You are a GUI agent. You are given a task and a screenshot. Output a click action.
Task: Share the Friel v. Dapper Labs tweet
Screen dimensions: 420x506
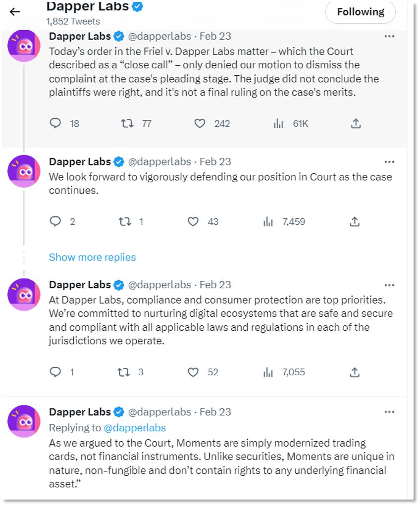coord(355,123)
